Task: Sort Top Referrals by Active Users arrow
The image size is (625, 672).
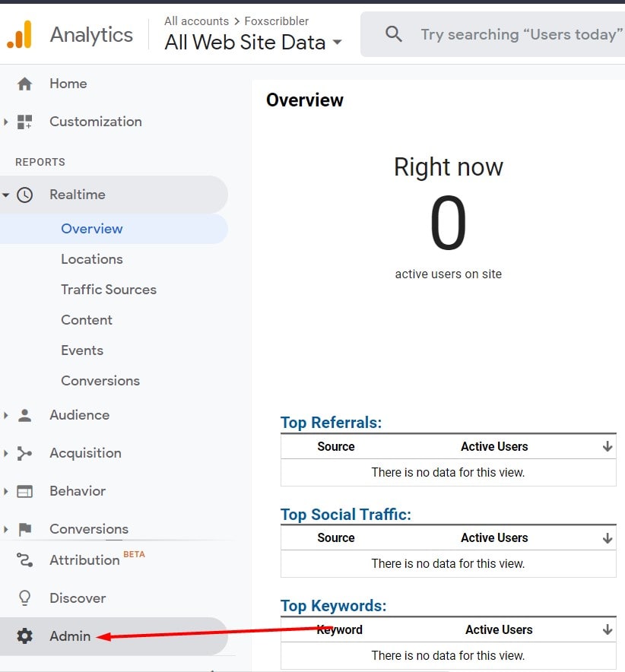Action: pos(607,446)
